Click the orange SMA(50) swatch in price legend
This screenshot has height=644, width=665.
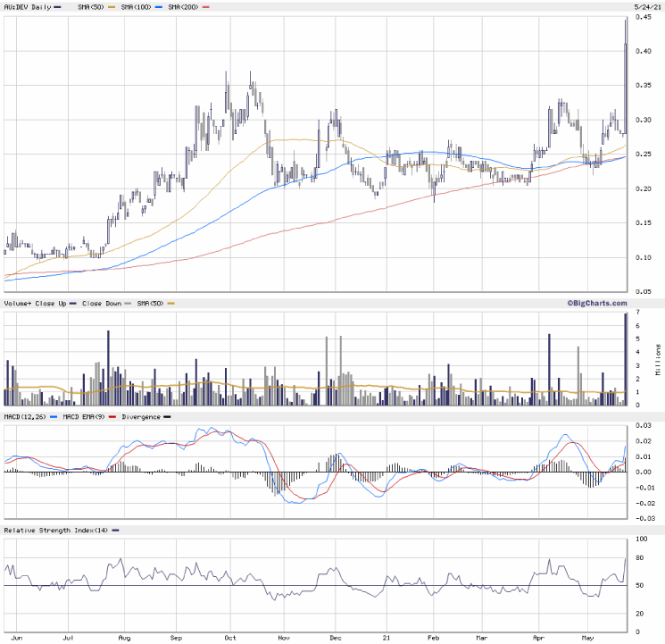112,7
